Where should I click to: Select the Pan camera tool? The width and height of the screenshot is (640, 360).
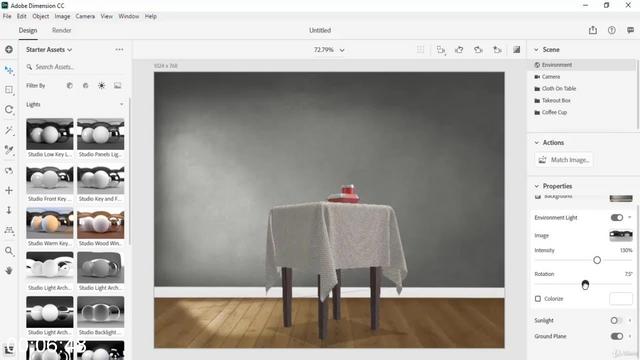(x=9, y=190)
